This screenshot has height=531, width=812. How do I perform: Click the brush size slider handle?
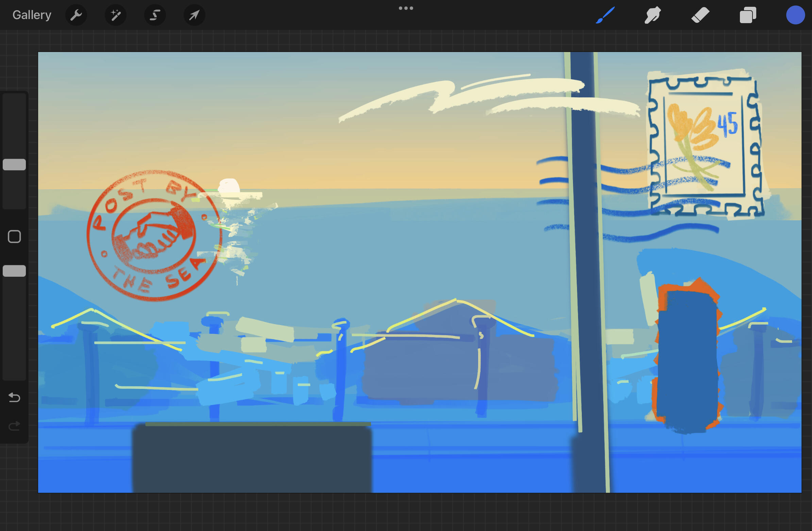pos(14,165)
